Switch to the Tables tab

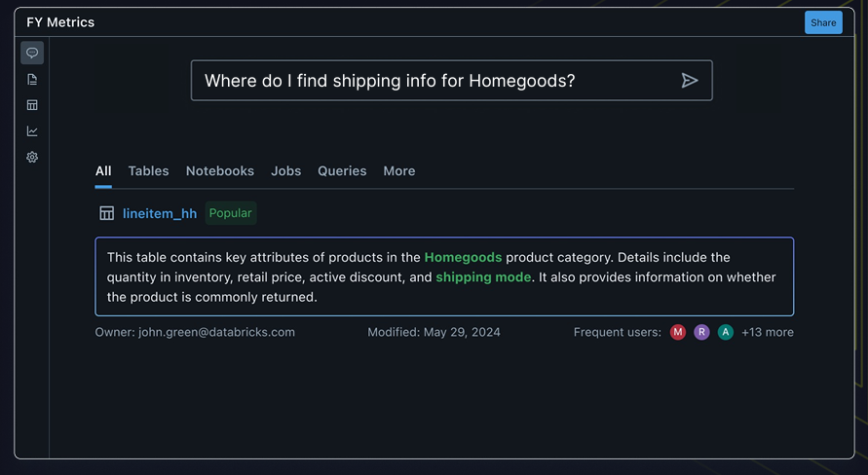148,171
